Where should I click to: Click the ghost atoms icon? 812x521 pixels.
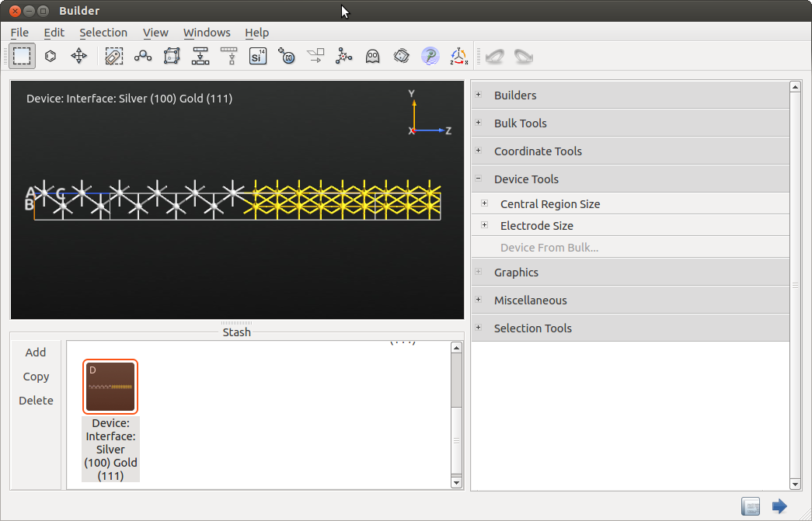coord(372,56)
